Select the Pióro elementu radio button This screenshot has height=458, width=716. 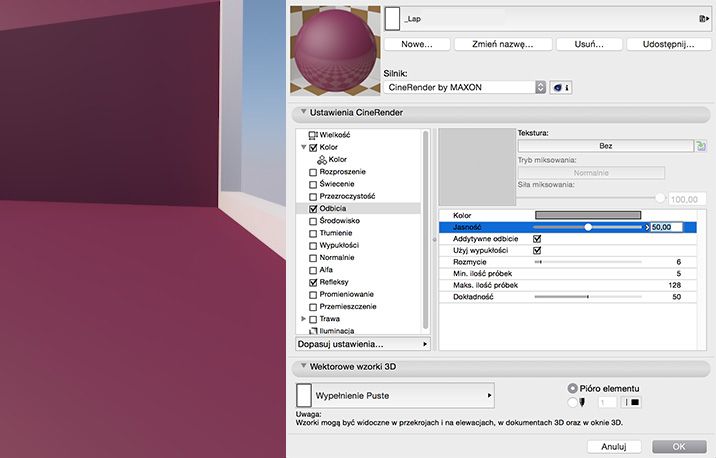click(573, 389)
